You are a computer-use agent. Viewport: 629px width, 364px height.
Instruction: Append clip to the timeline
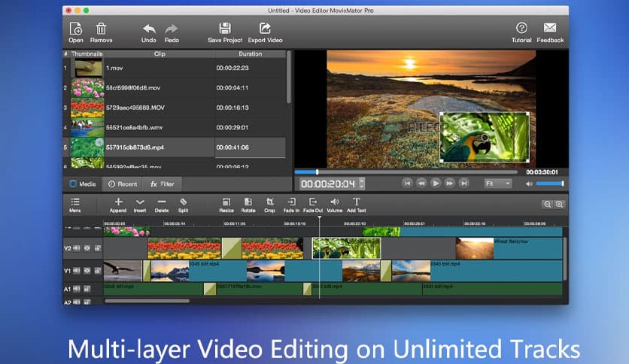click(x=118, y=205)
